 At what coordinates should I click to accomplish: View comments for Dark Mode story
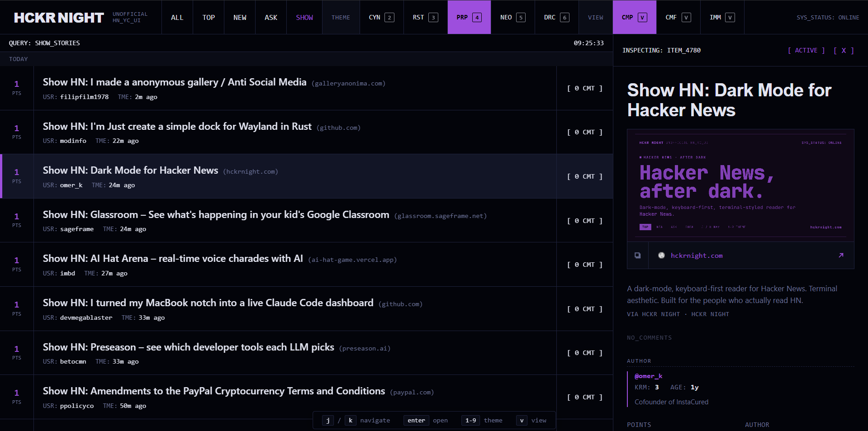pyautogui.click(x=585, y=176)
